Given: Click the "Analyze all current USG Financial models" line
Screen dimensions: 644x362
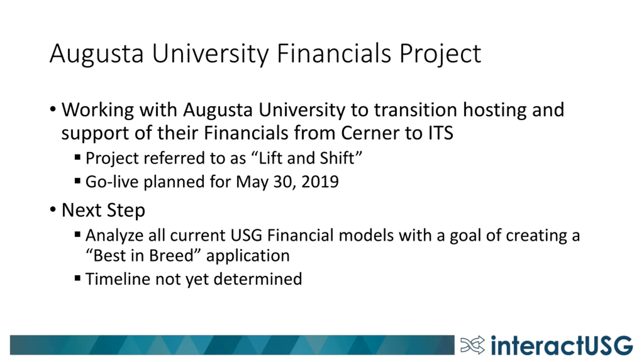Looking at the screenshot, I should [332, 235].
